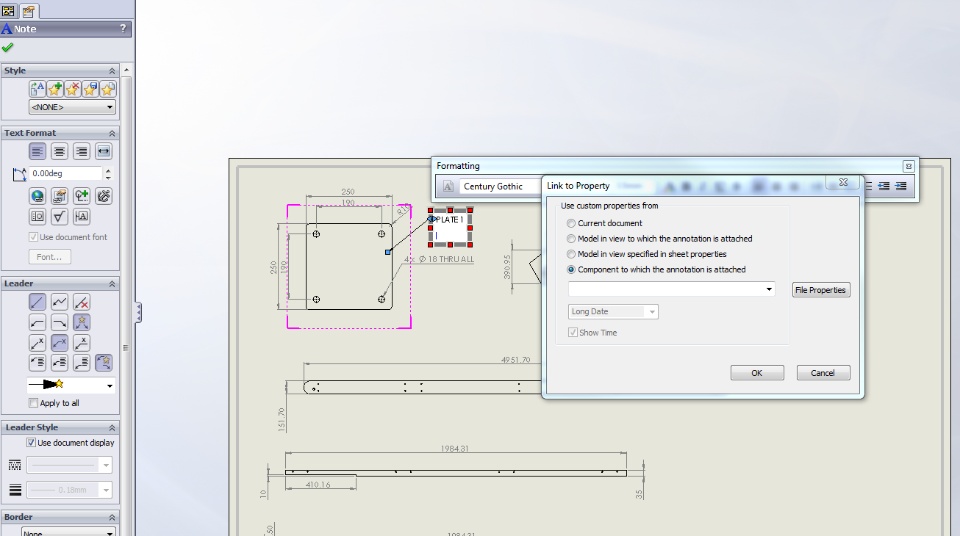The image size is (960, 536).
Task: Switch to the FeatureManager tree tab
Action: [9, 10]
